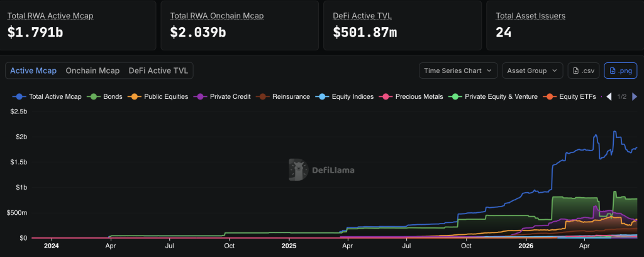Toggle Bonds series in legend
The height and width of the screenshot is (257, 644).
coord(104,96)
